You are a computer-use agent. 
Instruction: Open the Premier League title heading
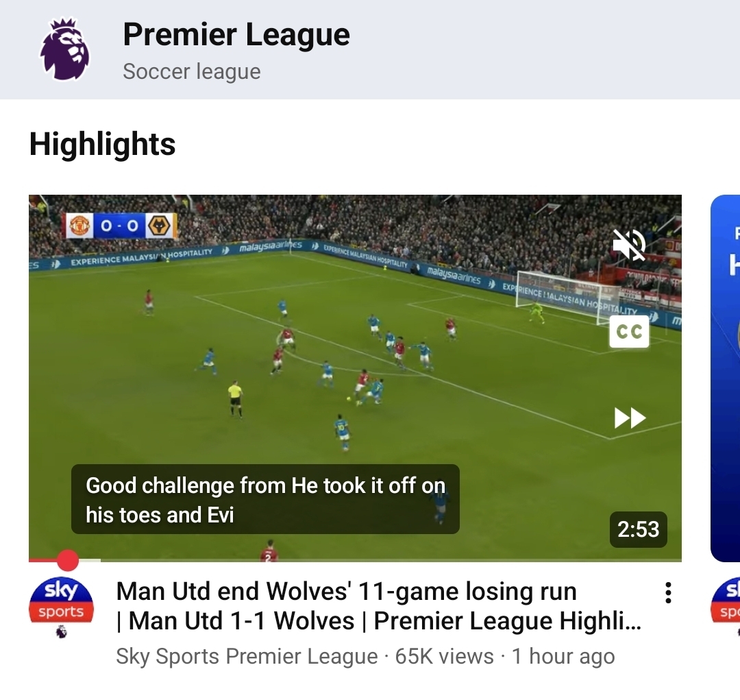pyautogui.click(x=236, y=34)
